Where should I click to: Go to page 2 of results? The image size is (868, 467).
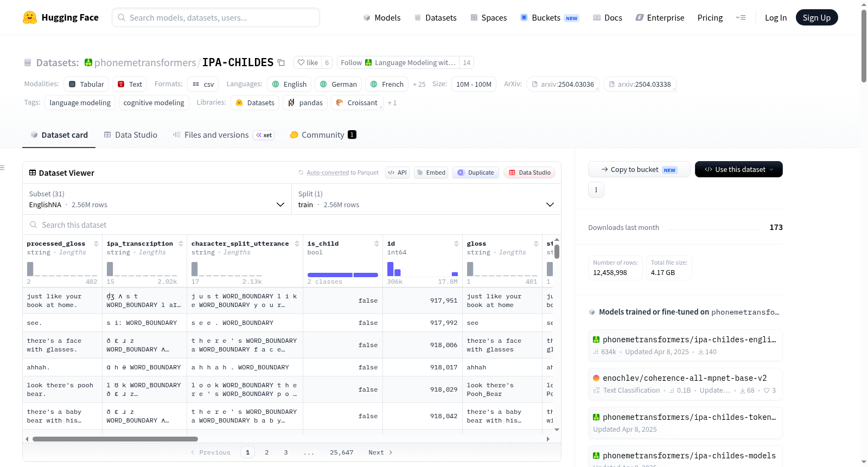[266, 452]
